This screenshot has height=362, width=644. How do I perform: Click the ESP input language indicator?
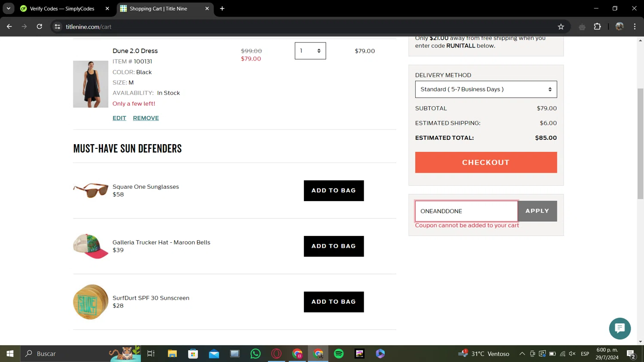(x=585, y=353)
